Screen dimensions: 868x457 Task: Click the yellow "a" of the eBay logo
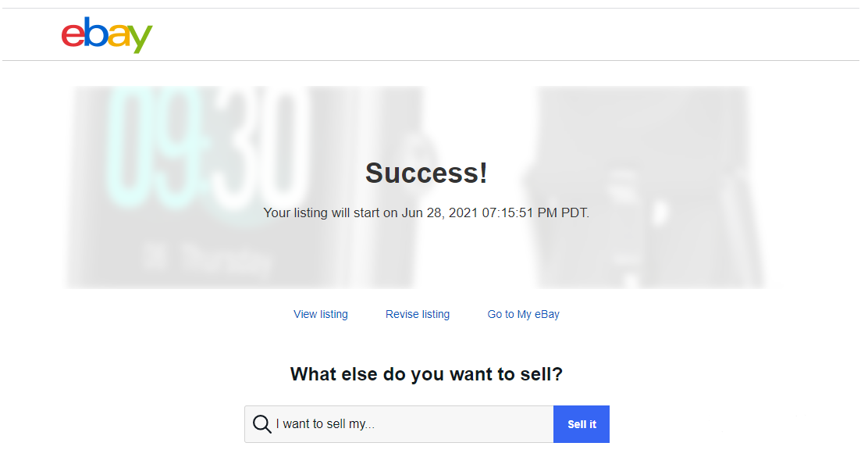(x=118, y=36)
